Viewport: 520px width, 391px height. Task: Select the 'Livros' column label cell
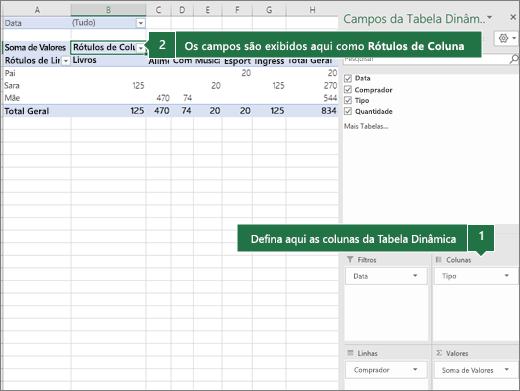[108, 60]
